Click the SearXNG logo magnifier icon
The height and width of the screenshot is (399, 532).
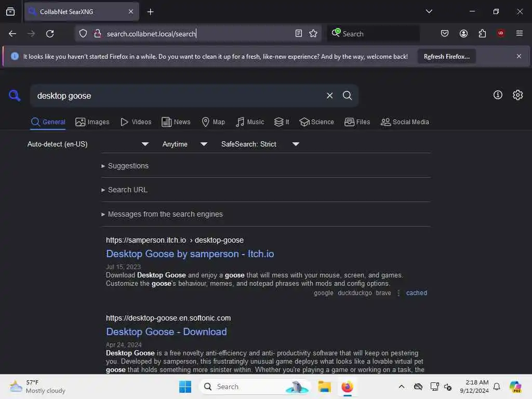(x=14, y=96)
